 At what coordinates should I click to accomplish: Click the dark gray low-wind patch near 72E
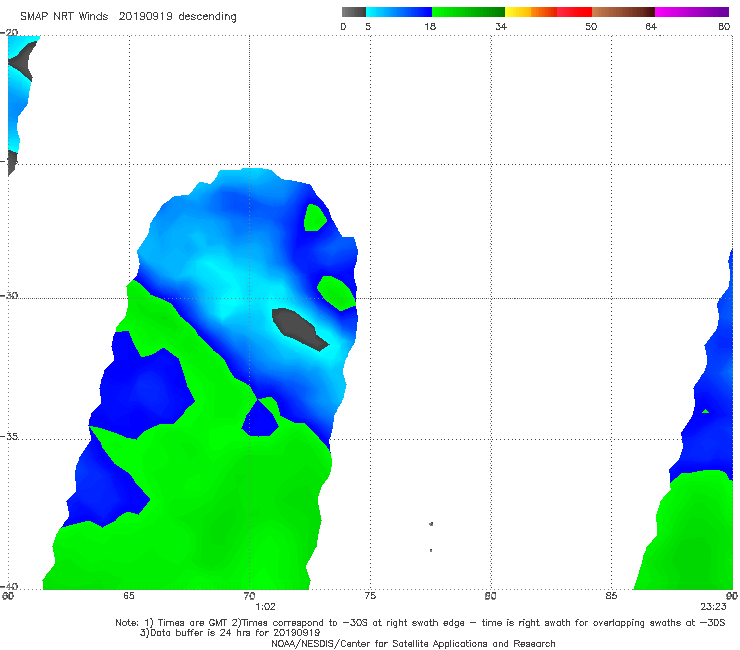pyautogui.click(x=299, y=329)
